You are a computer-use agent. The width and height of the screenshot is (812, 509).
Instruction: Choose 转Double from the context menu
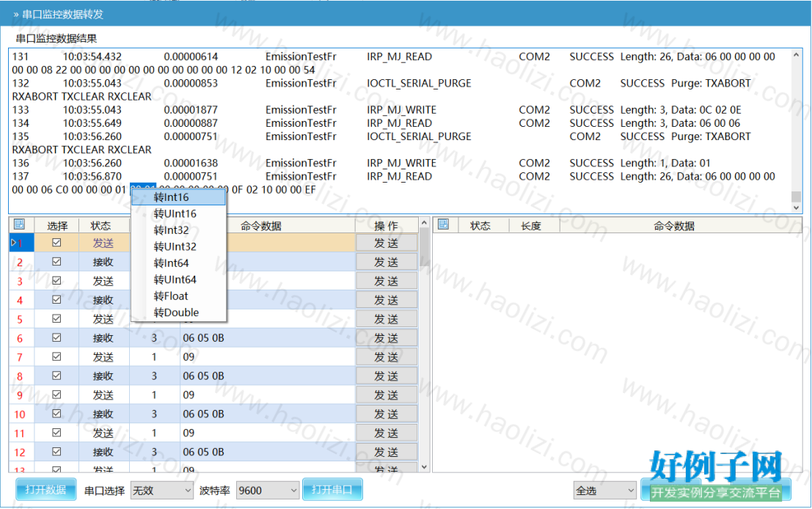(179, 312)
